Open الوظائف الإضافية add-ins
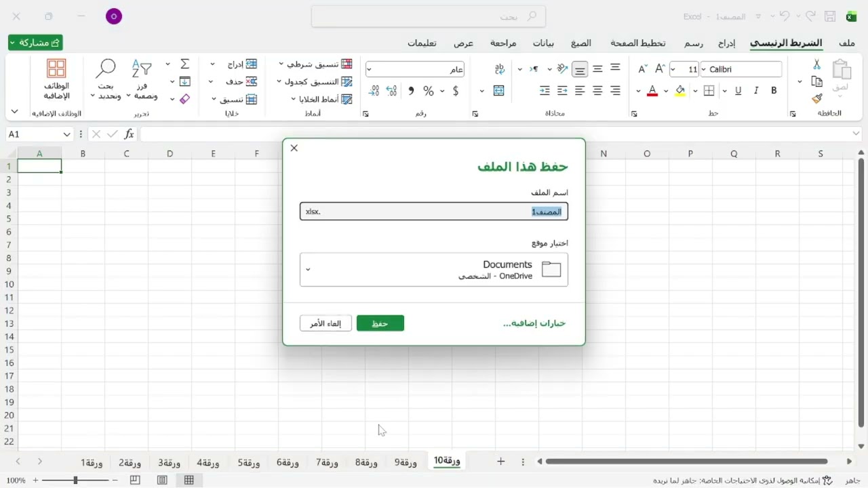 tap(57, 80)
